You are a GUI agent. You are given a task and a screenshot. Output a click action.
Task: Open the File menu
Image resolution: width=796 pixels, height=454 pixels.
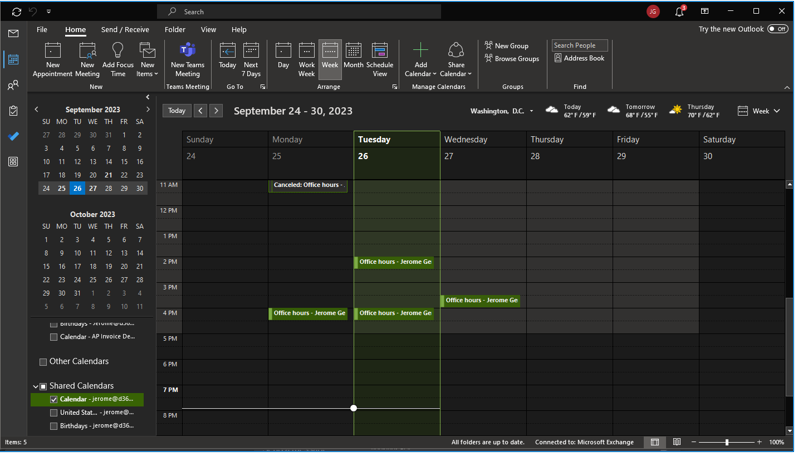tap(42, 30)
